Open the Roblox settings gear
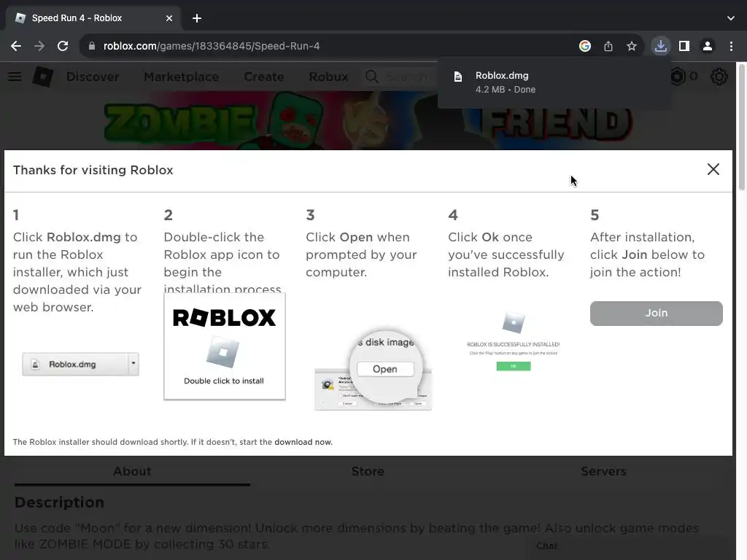The width and height of the screenshot is (747, 560). [x=719, y=76]
